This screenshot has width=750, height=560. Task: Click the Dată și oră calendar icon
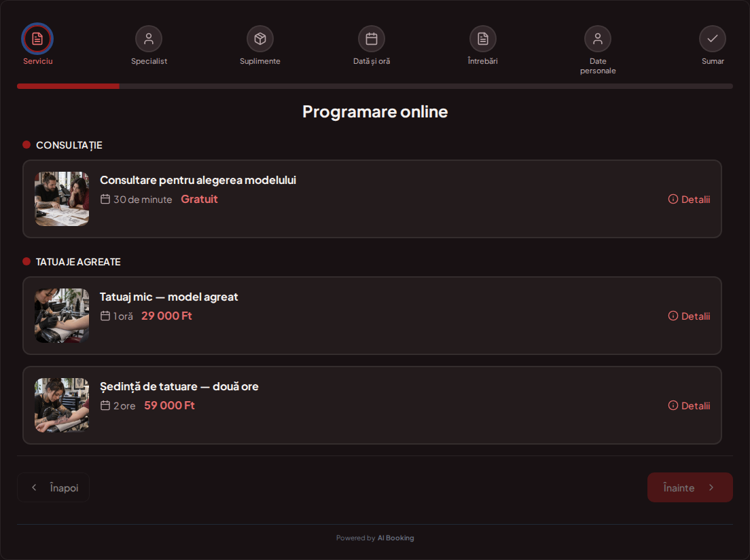[x=372, y=39]
